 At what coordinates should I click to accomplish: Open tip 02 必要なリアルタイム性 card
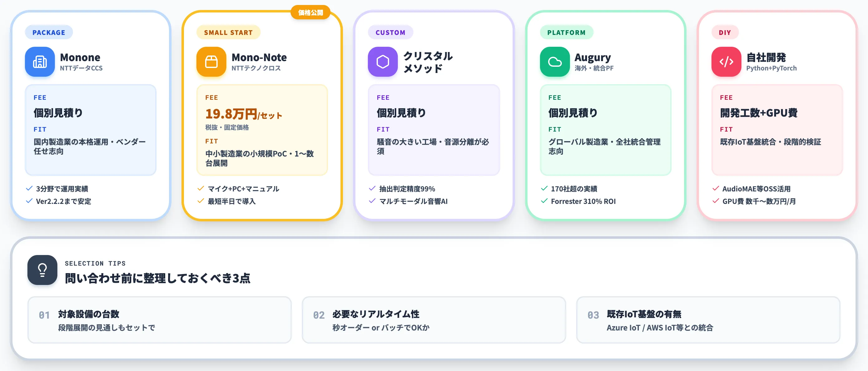point(434,320)
